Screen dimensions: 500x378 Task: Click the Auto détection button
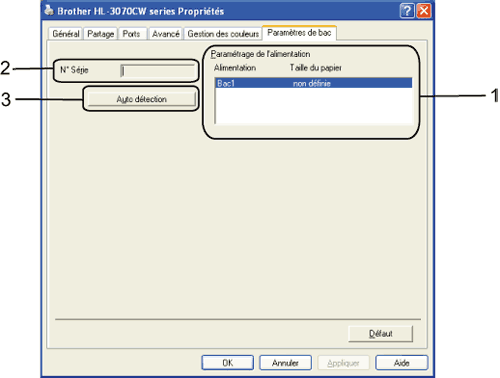(x=142, y=99)
